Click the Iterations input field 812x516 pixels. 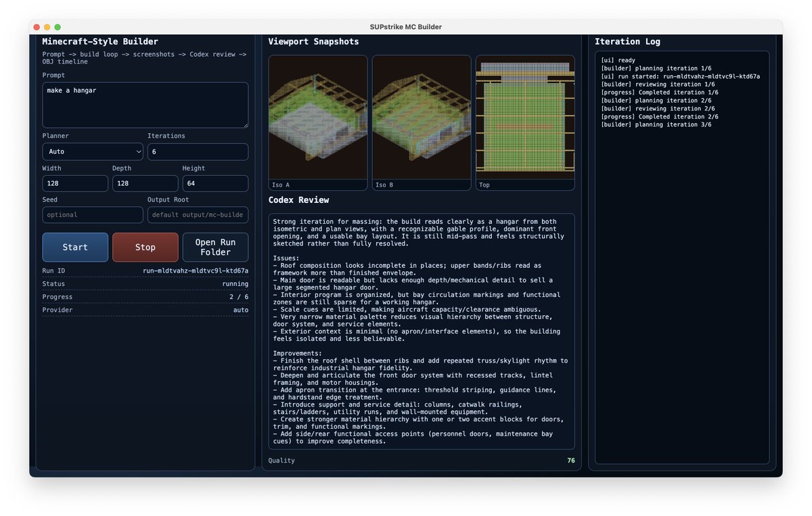pos(198,151)
